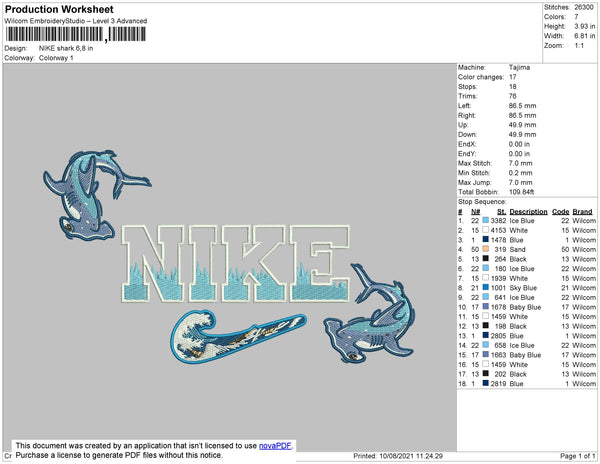This screenshot has height=464, width=600.
Task: Click the Blue swatch in stop row 3
Action: tap(486, 239)
